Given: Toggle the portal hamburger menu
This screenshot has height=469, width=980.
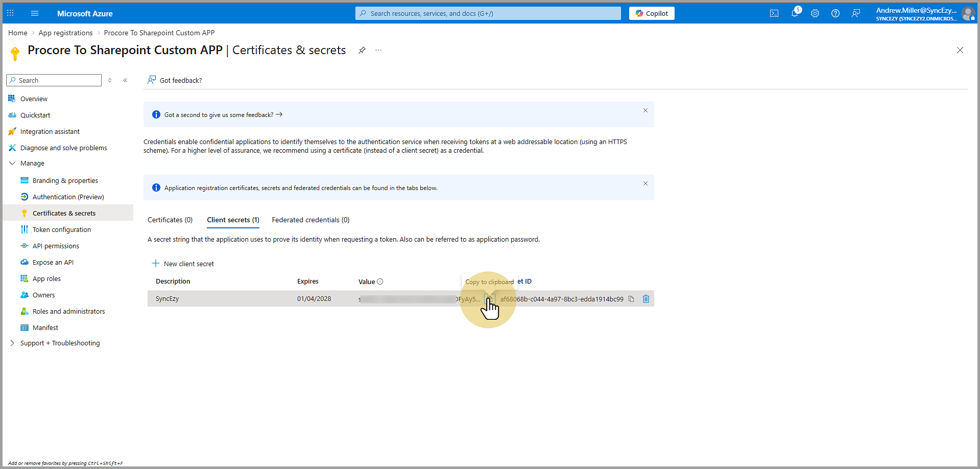Looking at the screenshot, I should click(34, 13).
